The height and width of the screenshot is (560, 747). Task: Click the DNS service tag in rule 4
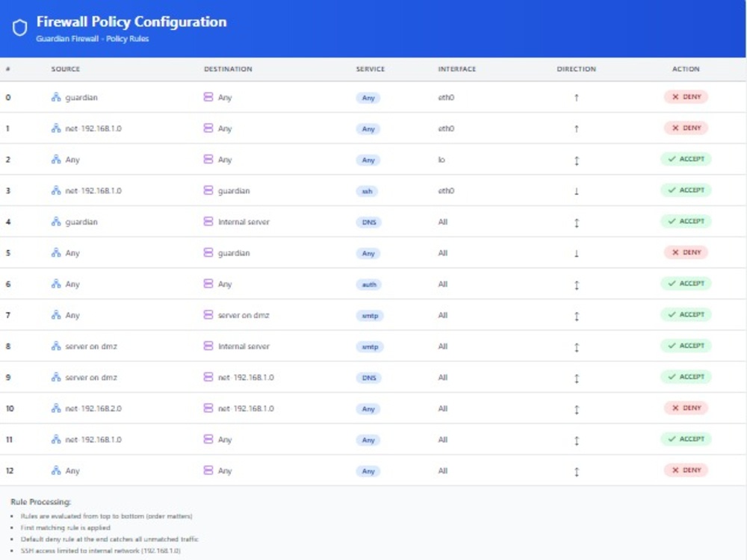[369, 223]
